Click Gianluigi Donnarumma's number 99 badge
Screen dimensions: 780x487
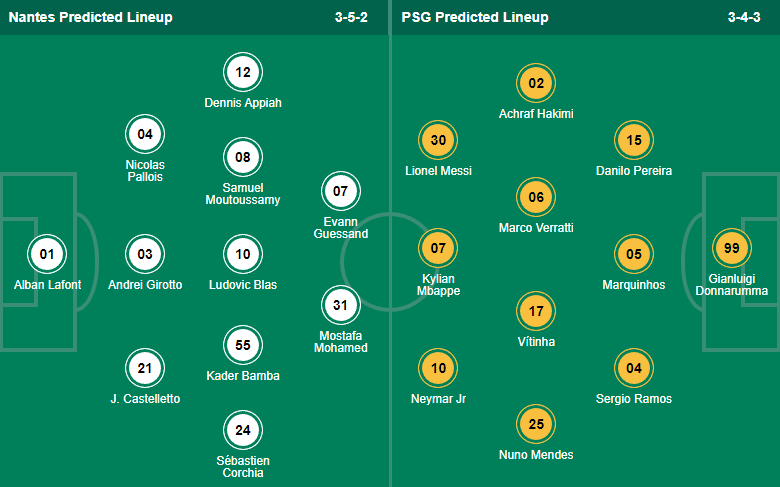click(731, 247)
